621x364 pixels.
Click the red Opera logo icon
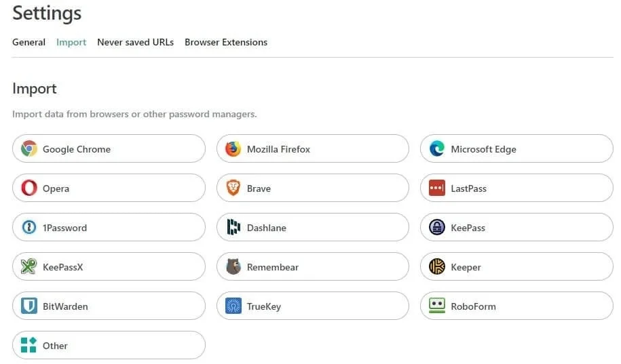(29, 188)
